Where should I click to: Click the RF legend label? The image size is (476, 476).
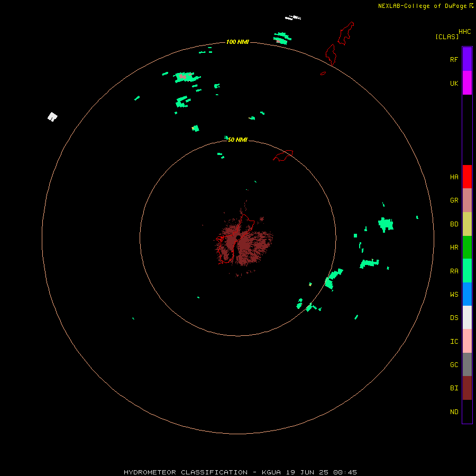point(454,59)
